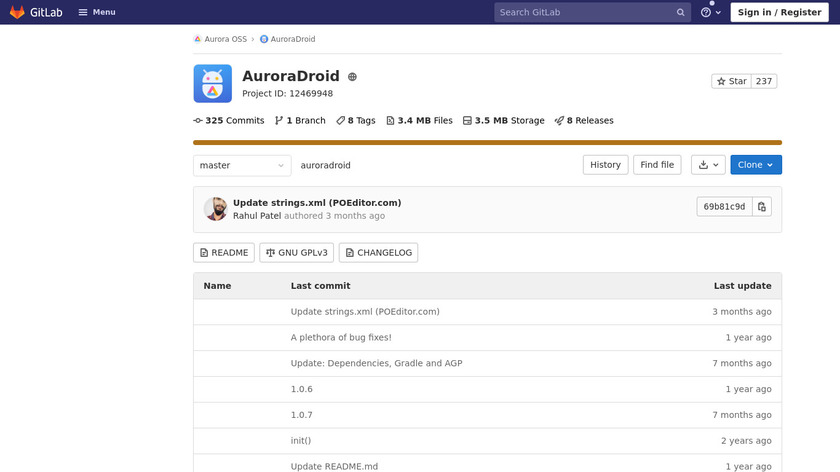The width and height of the screenshot is (840, 472).
Task: Click the public globe visibility icon
Action: click(352, 77)
